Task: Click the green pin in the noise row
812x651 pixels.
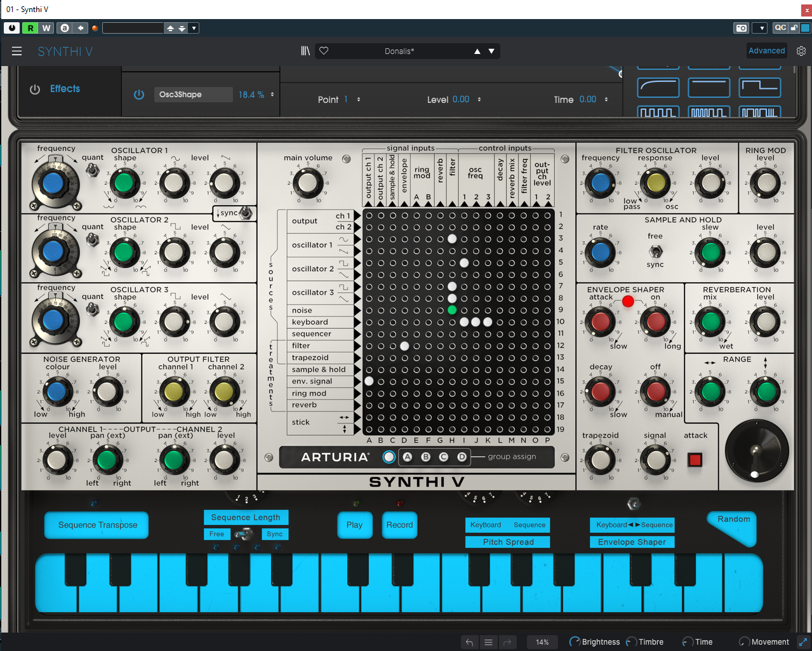Action: tap(452, 310)
